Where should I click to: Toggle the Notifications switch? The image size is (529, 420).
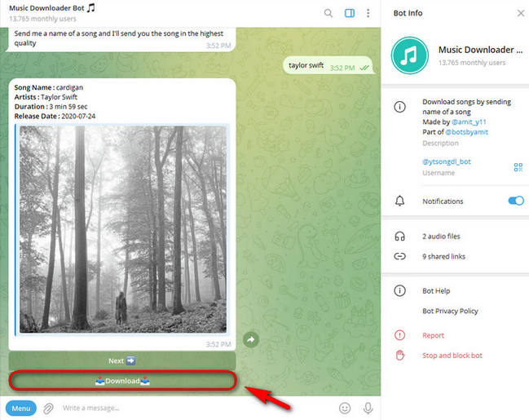tap(516, 201)
